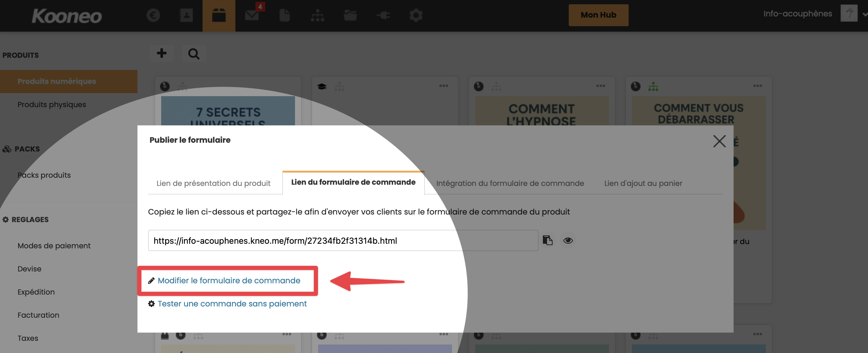Click the round icon on COMMENT VOUS DÉBARRASSER card

pos(636,86)
